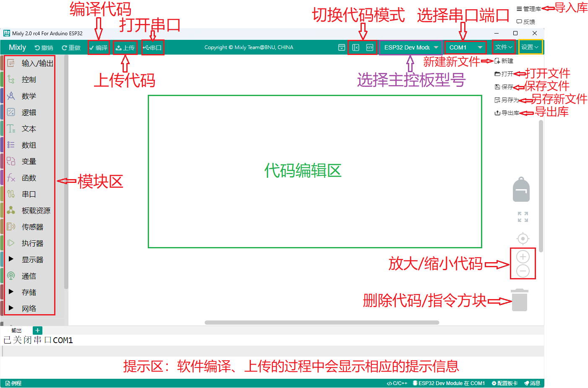The height and width of the screenshot is (388, 588).
Task: Zoom out with the minus icon
Action: pos(523,271)
